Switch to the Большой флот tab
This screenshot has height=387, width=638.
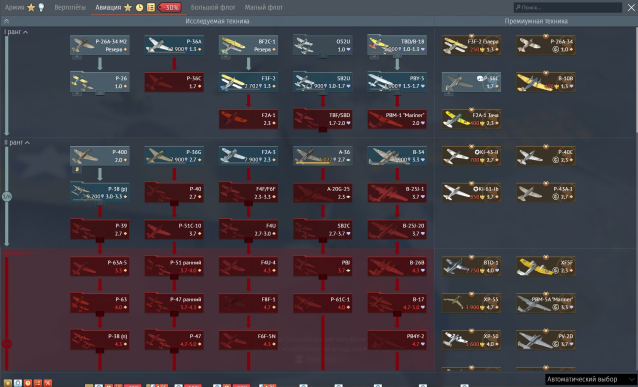[213, 7]
